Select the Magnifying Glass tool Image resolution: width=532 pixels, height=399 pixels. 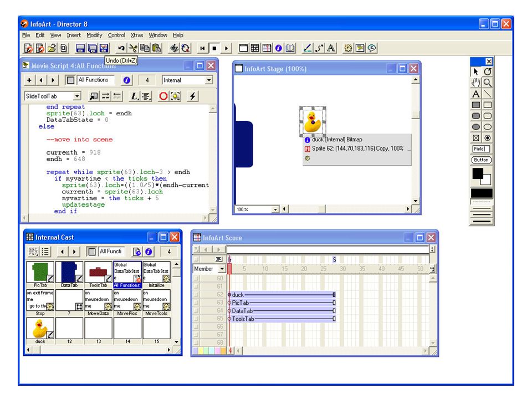click(x=488, y=83)
